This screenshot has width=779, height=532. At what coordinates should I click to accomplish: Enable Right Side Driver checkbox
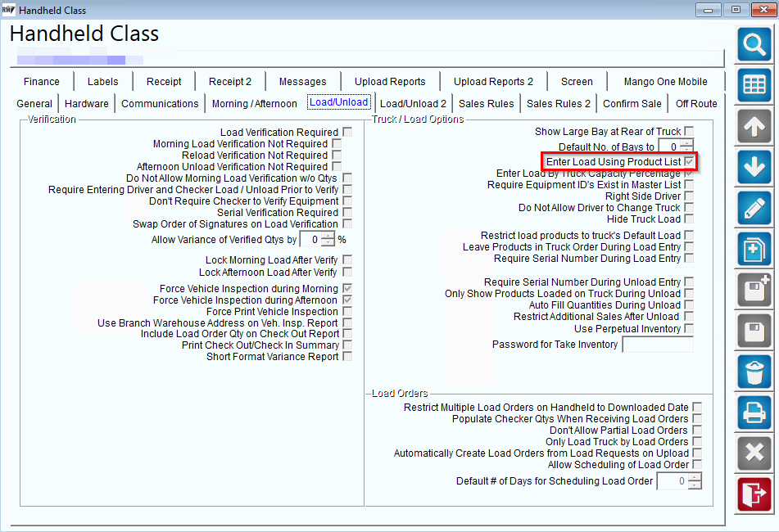[689, 196]
